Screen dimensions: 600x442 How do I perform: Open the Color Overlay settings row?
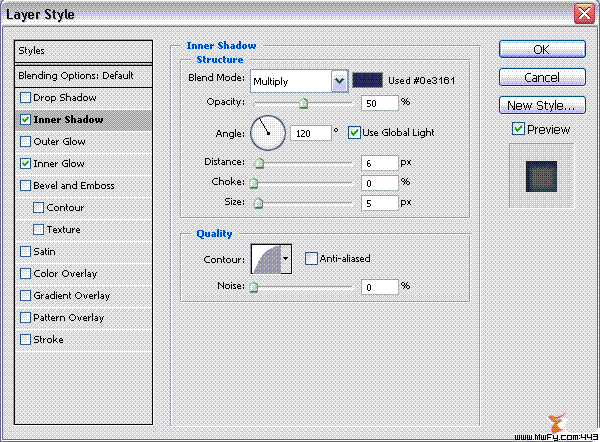83,274
